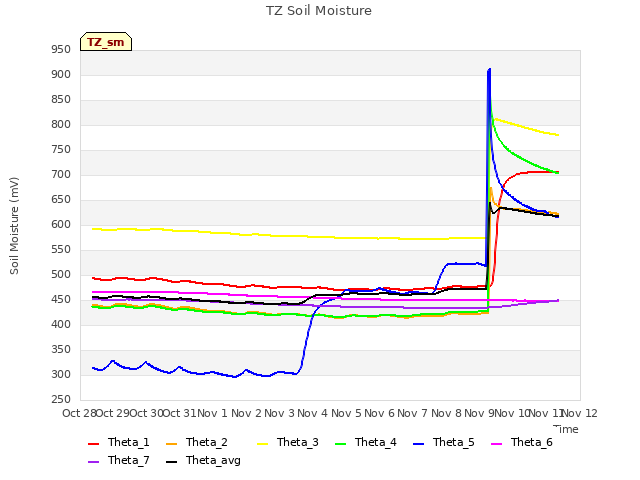Screen dimensions: 640x480
Task: Click the 450 y-axis tick label
Action: click(61, 300)
